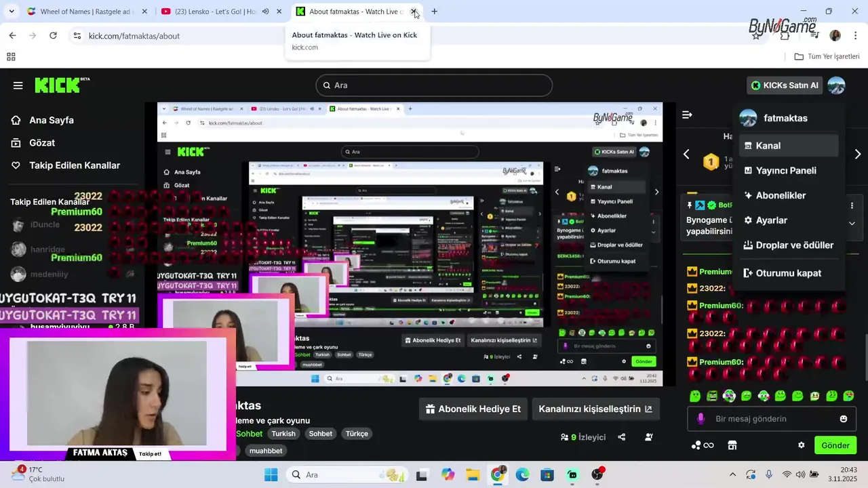Click Kick search field Ara
This screenshot has height=488, width=868.
(434, 85)
